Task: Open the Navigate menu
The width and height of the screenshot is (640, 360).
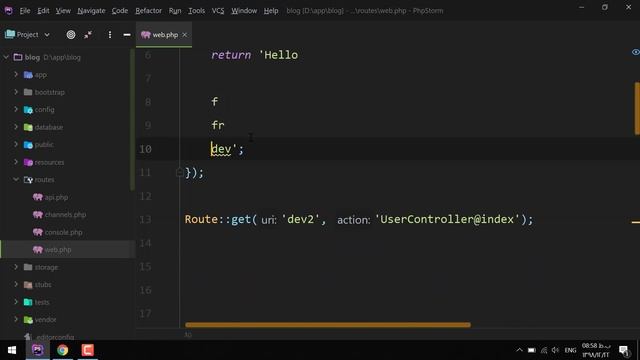Action: 91,11
